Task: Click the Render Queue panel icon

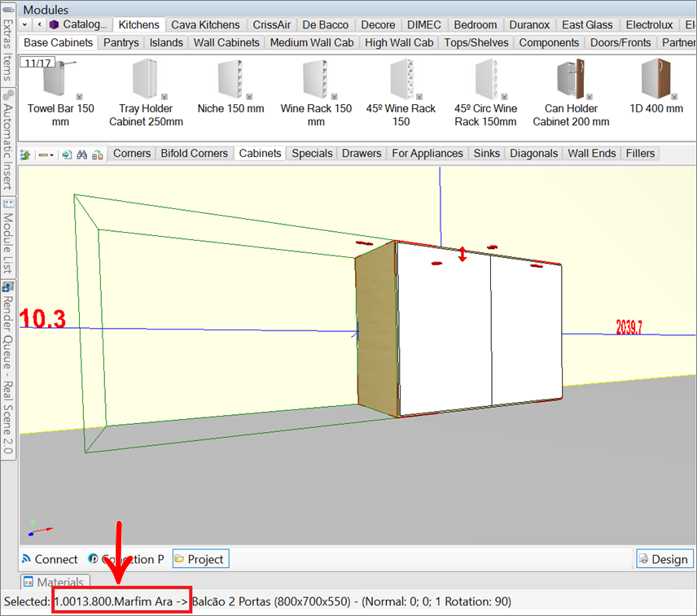Action: [x=8, y=286]
